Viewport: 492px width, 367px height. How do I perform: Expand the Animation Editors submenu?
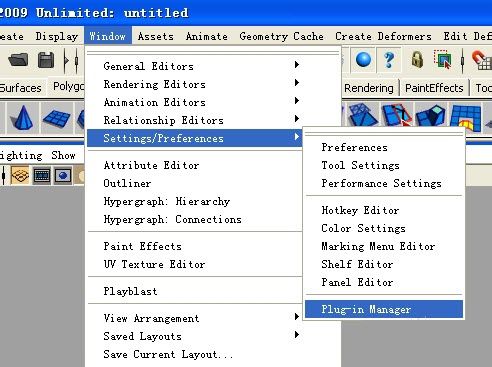click(x=194, y=102)
